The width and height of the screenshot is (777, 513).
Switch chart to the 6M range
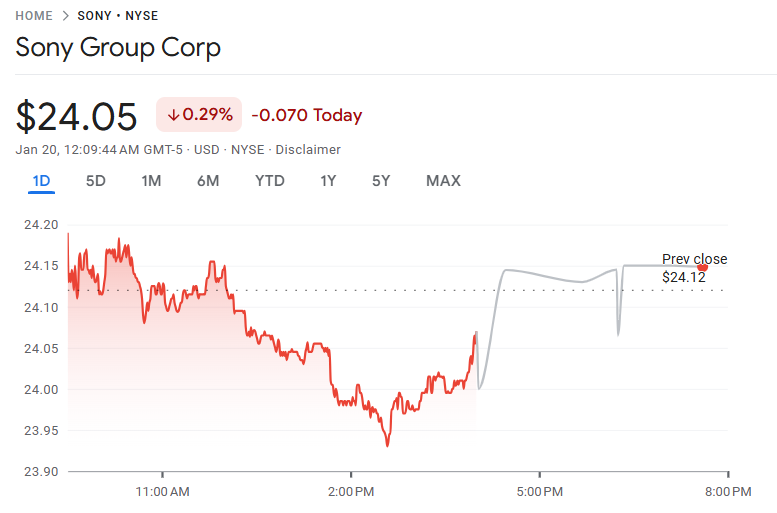pyautogui.click(x=208, y=181)
